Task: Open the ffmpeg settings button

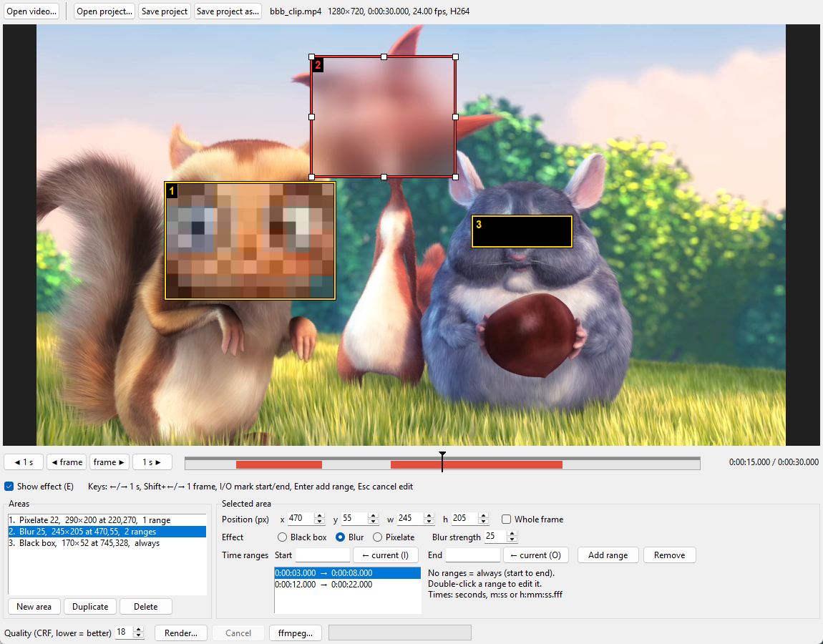Action: [296, 633]
